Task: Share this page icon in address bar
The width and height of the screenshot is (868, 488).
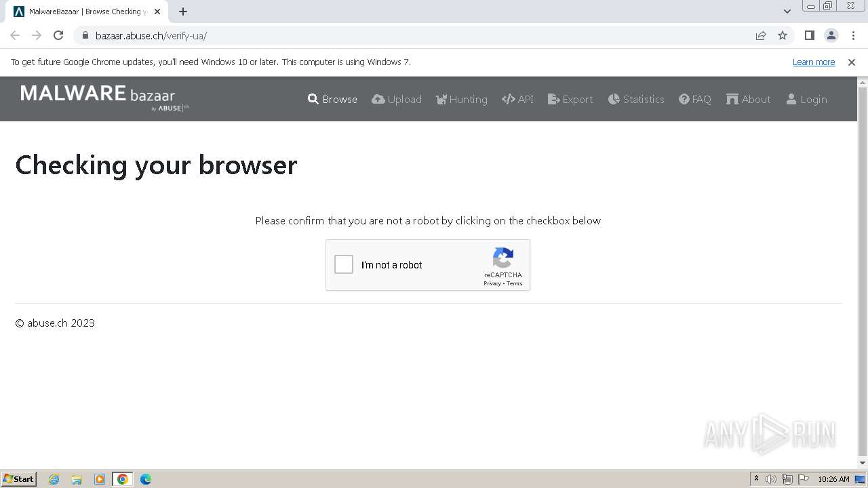Action: tap(761, 35)
